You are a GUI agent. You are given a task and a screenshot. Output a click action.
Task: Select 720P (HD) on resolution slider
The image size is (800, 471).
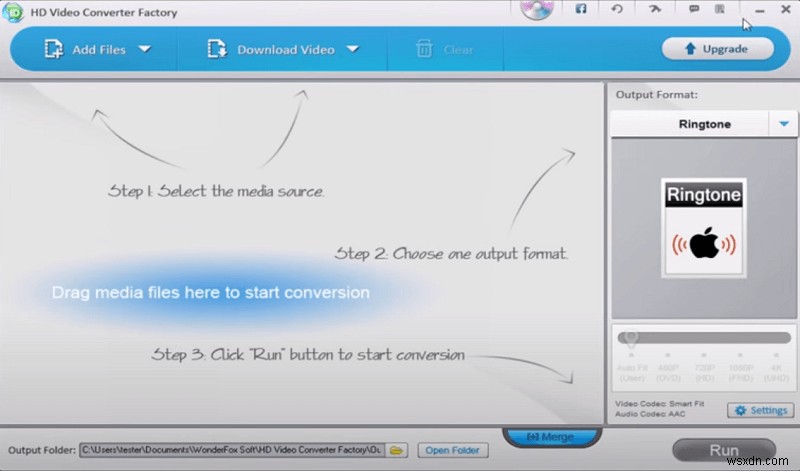(704, 367)
